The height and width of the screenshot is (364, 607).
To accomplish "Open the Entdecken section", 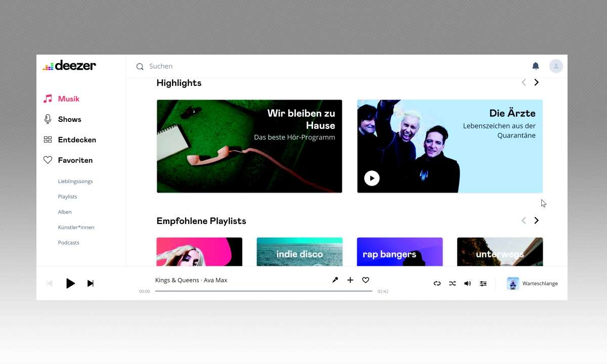I will 77,140.
